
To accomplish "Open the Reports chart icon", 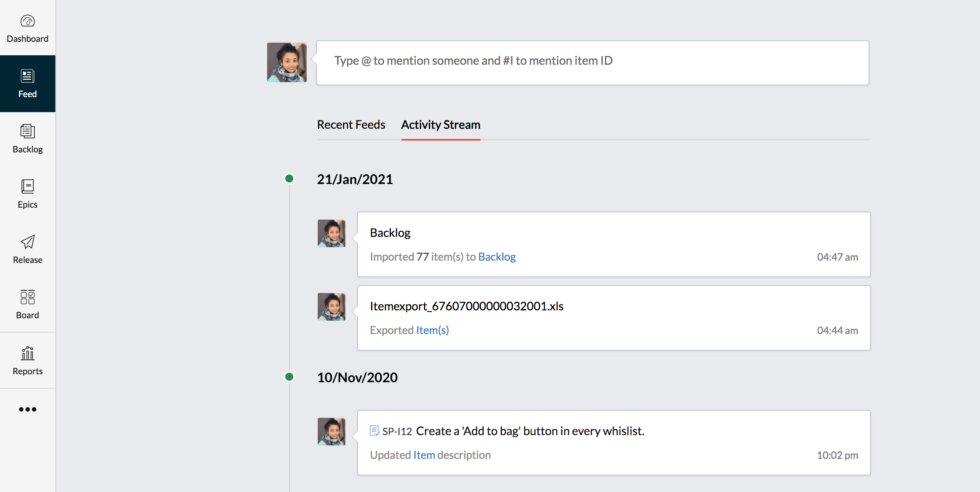I will click(x=28, y=353).
